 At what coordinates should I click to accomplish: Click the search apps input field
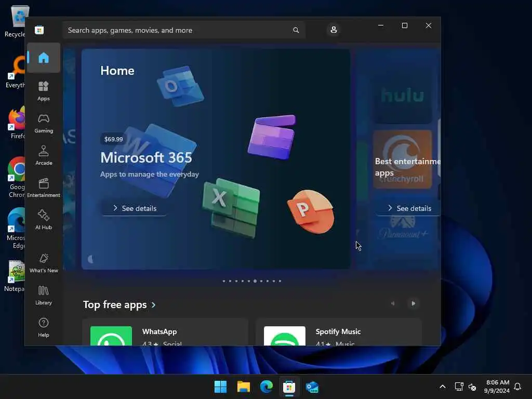tap(183, 30)
